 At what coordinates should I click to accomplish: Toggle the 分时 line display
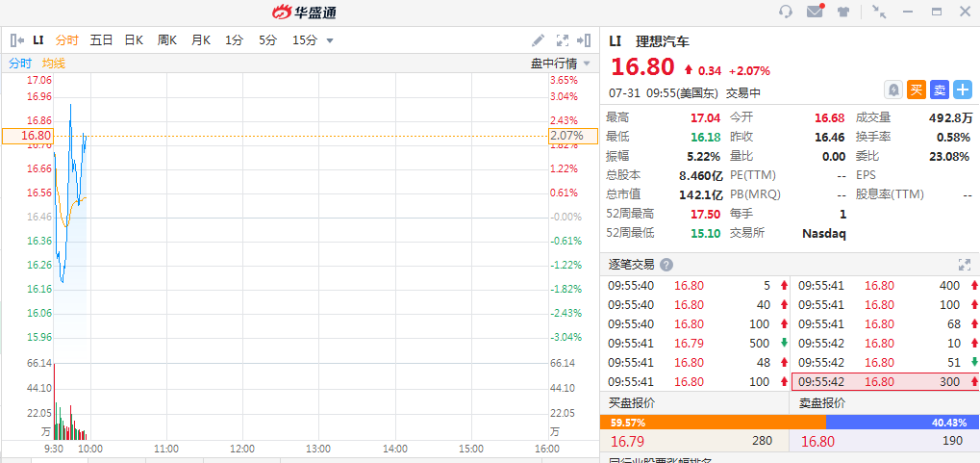point(20,63)
